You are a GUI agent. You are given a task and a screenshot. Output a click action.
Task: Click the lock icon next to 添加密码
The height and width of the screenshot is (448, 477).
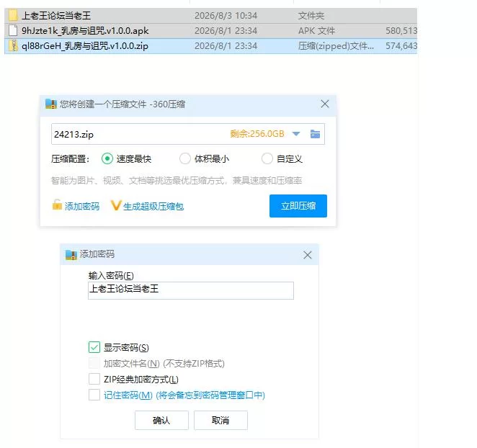(x=57, y=205)
